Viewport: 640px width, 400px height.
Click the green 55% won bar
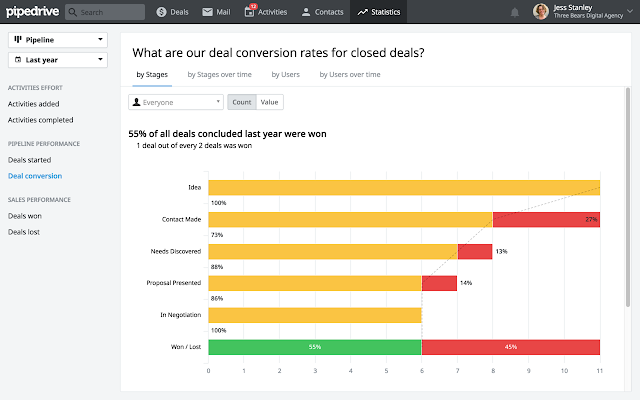click(x=315, y=347)
